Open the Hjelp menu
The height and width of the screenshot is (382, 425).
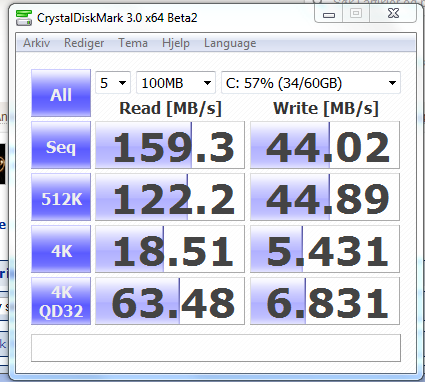coord(176,43)
